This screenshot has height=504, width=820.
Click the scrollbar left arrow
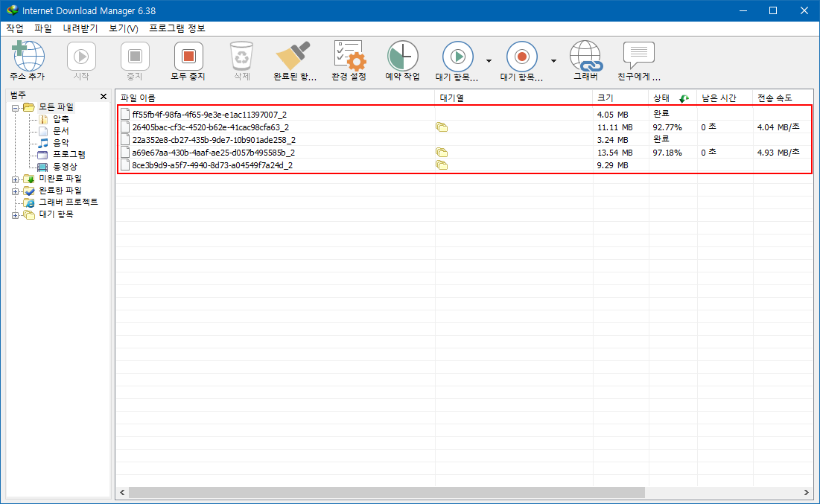[122, 493]
